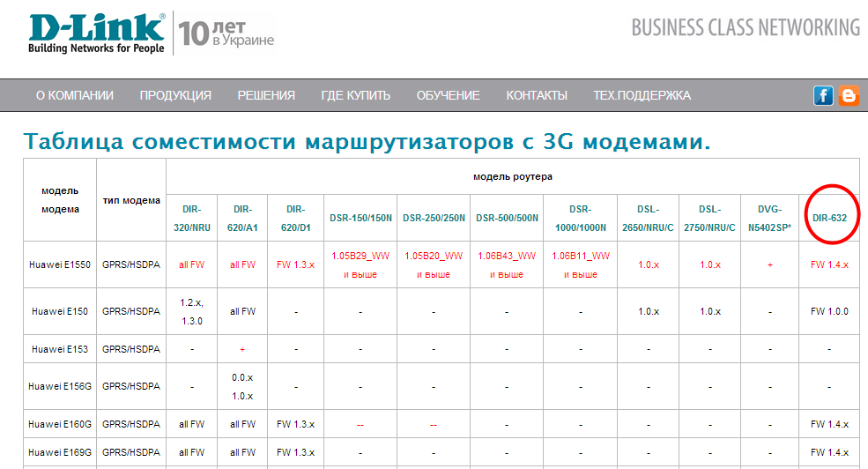Click the DSR-1000/1000N column header
868x469 pixels.
point(580,218)
